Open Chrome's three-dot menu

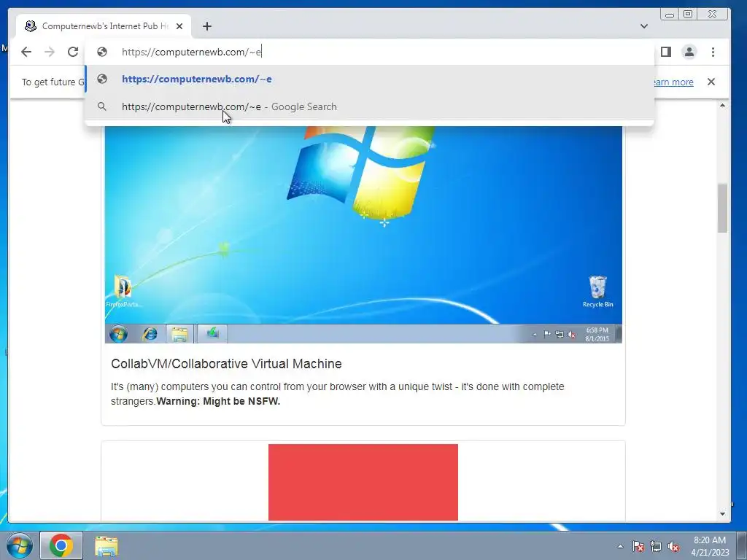pyautogui.click(x=713, y=52)
